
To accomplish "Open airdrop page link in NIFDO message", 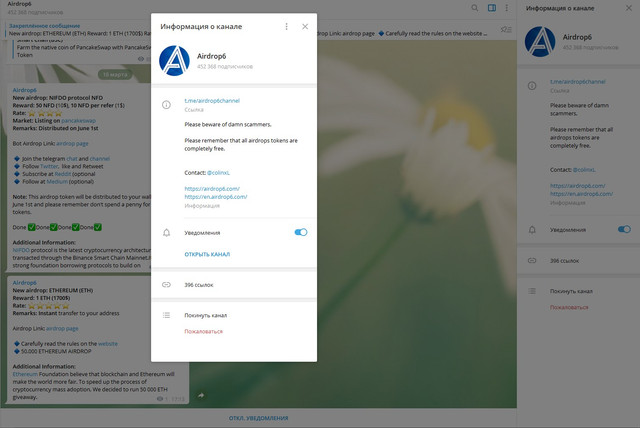I will (72, 144).
